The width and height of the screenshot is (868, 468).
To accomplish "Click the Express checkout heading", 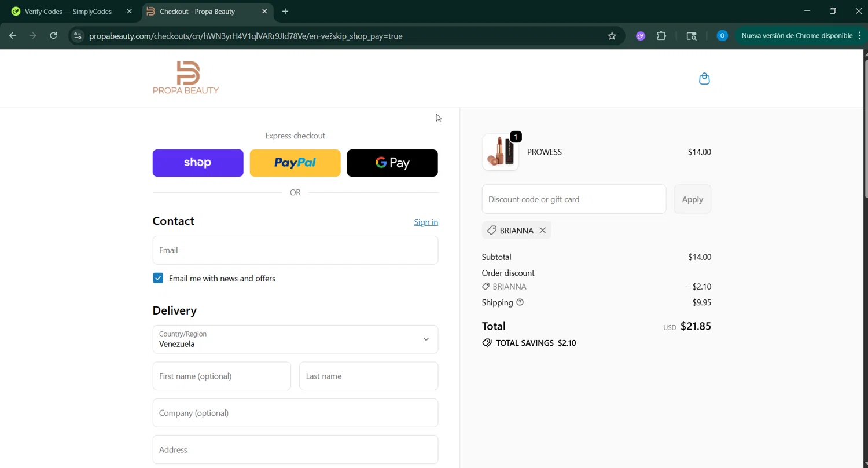I will (295, 136).
